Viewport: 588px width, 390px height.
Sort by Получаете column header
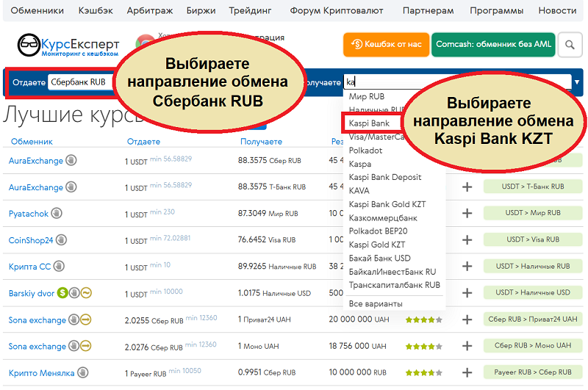coord(261,142)
